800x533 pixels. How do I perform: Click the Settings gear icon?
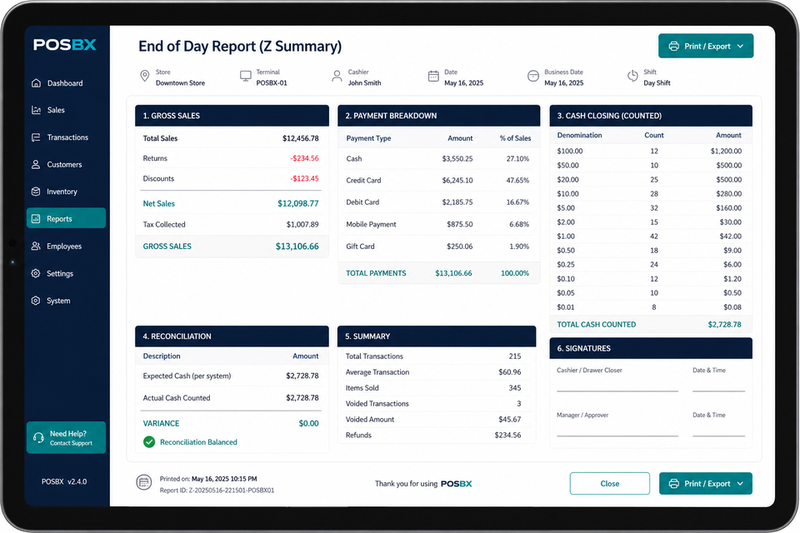coord(36,273)
